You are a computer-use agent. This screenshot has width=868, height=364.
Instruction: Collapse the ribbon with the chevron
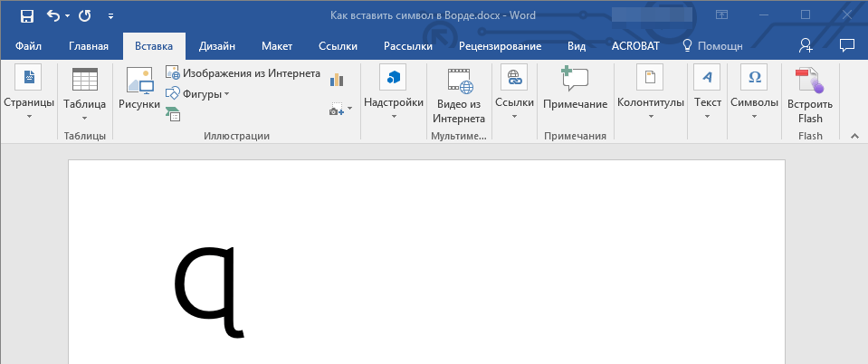pyautogui.click(x=853, y=135)
